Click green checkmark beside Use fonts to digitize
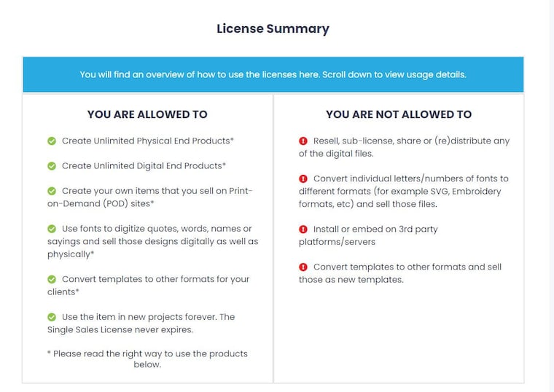 [x=52, y=229]
